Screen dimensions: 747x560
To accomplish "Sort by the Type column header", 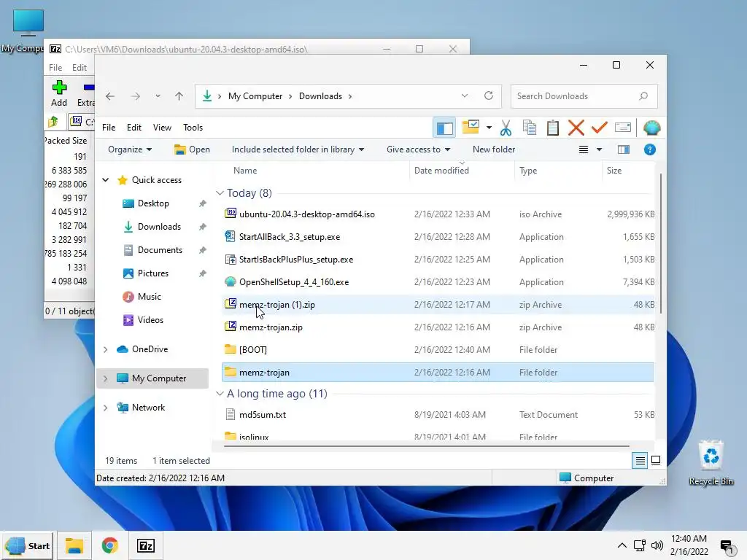I will click(528, 171).
